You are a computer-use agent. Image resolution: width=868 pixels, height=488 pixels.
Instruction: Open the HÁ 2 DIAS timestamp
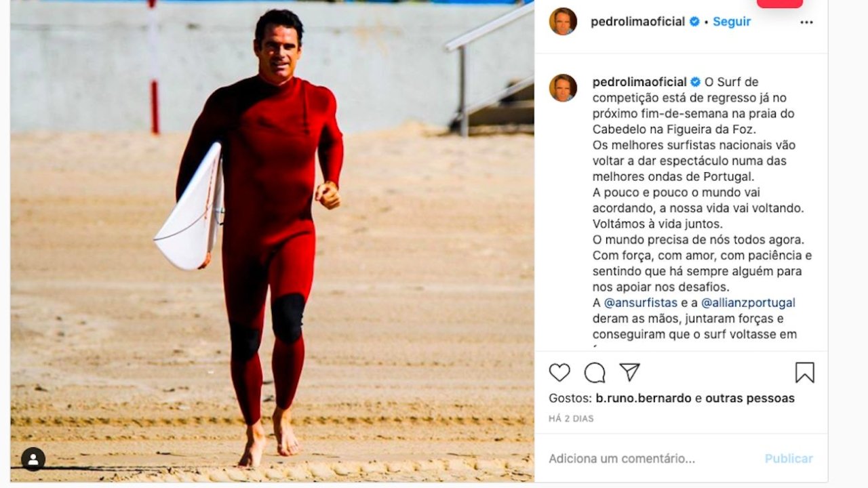click(x=571, y=419)
